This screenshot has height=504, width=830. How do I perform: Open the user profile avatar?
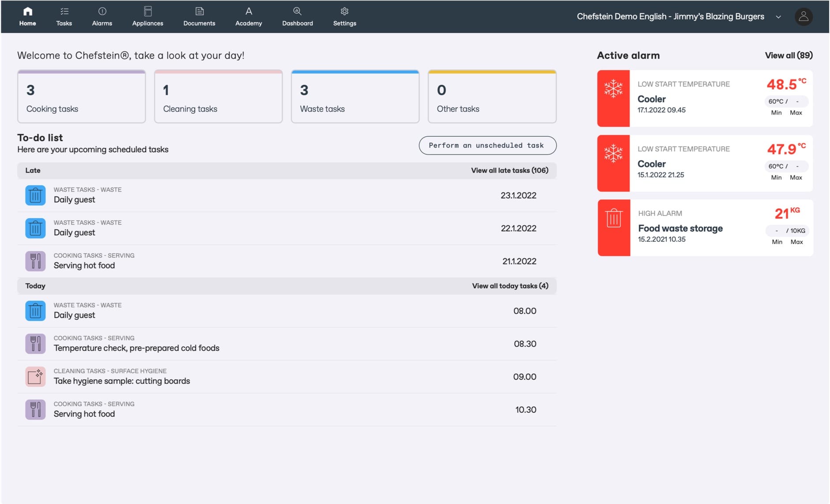tap(803, 17)
